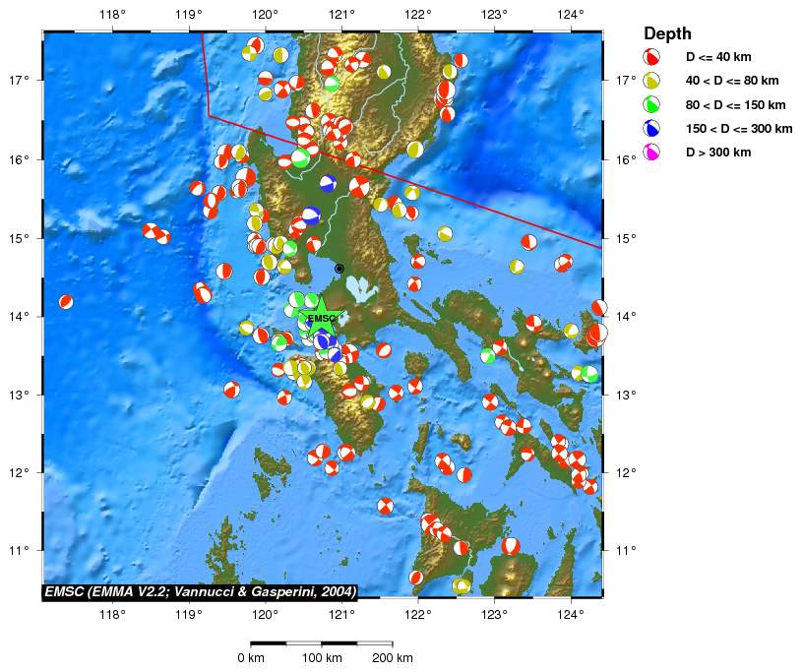Select the magenta D > 300 km legend symbol
Image resolution: width=802 pixels, height=672 pixels.
[650, 153]
